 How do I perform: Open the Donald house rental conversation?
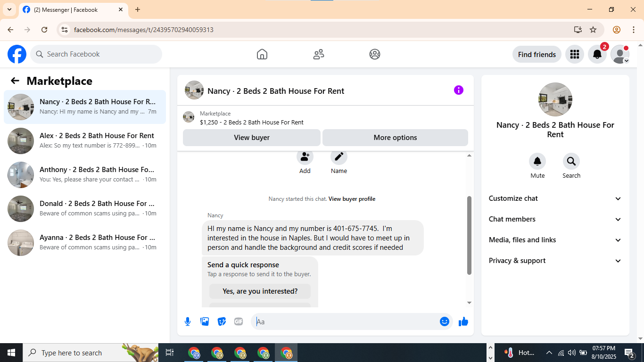(85, 209)
